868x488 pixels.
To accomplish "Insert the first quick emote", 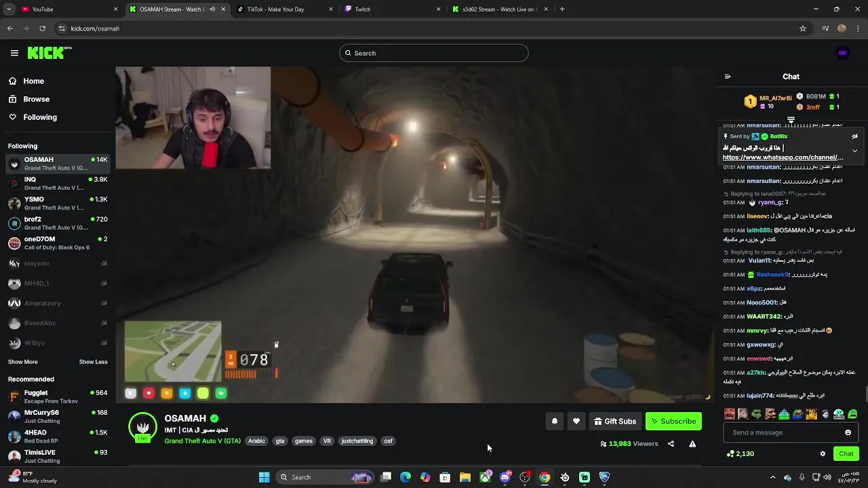I will coord(730,414).
